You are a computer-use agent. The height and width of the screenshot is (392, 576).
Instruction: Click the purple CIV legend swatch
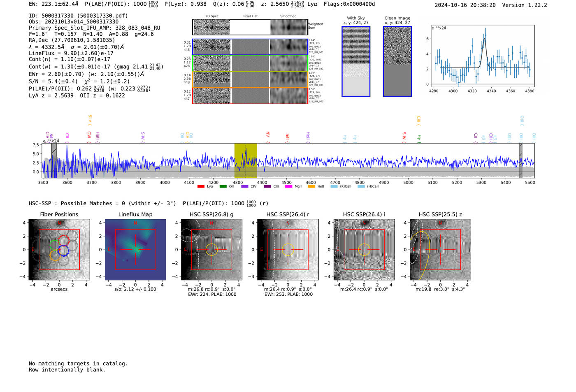click(245, 186)
